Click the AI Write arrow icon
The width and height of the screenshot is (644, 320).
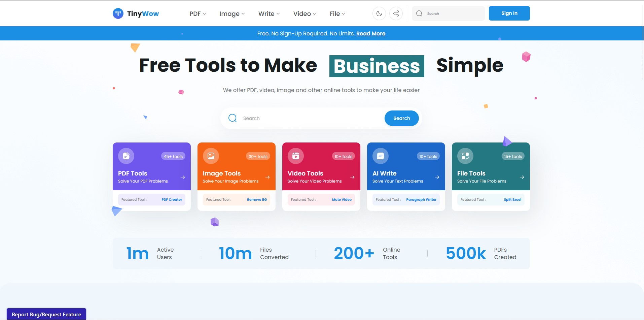(437, 177)
